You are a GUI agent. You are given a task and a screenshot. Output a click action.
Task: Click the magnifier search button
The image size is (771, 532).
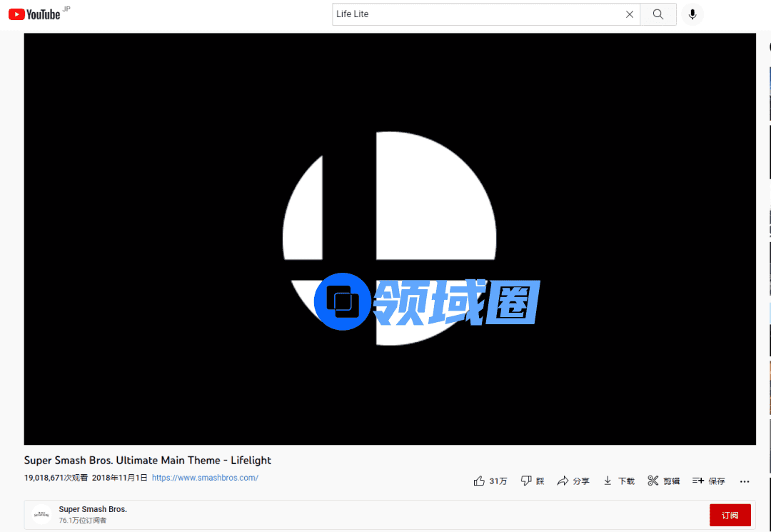point(658,14)
